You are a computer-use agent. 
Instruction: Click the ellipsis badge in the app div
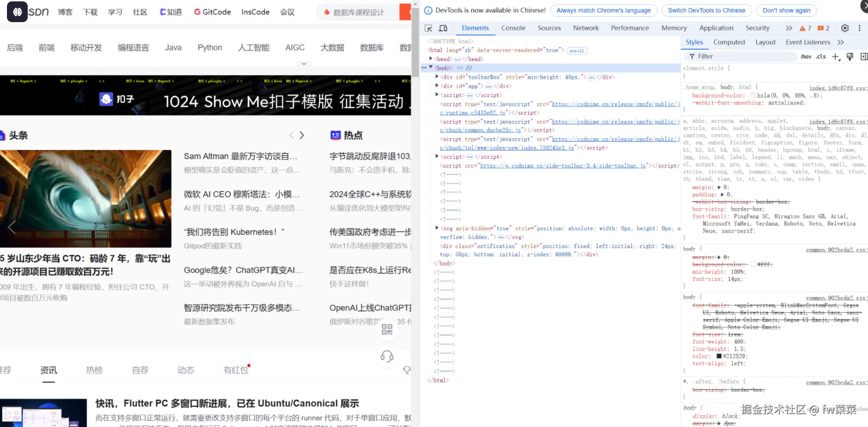[x=488, y=86]
